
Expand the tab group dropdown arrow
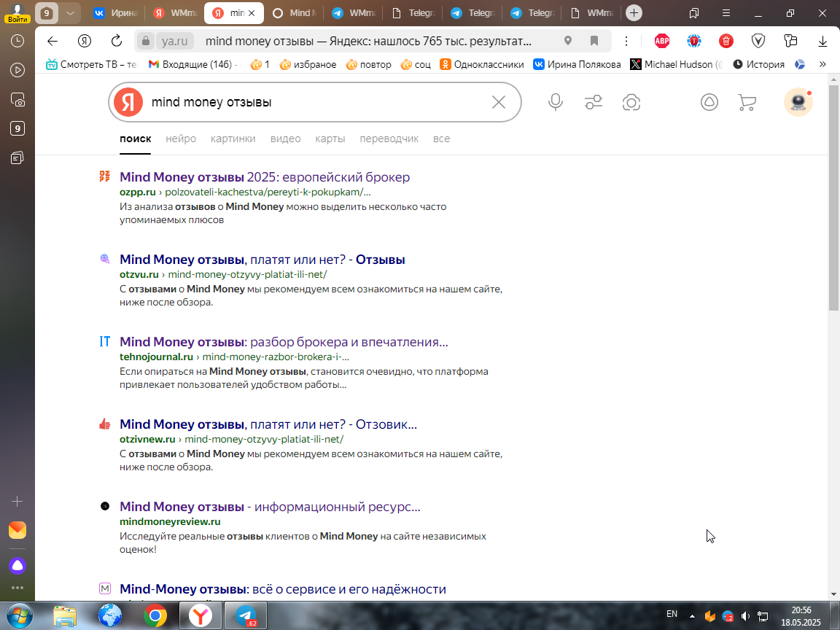click(x=70, y=13)
